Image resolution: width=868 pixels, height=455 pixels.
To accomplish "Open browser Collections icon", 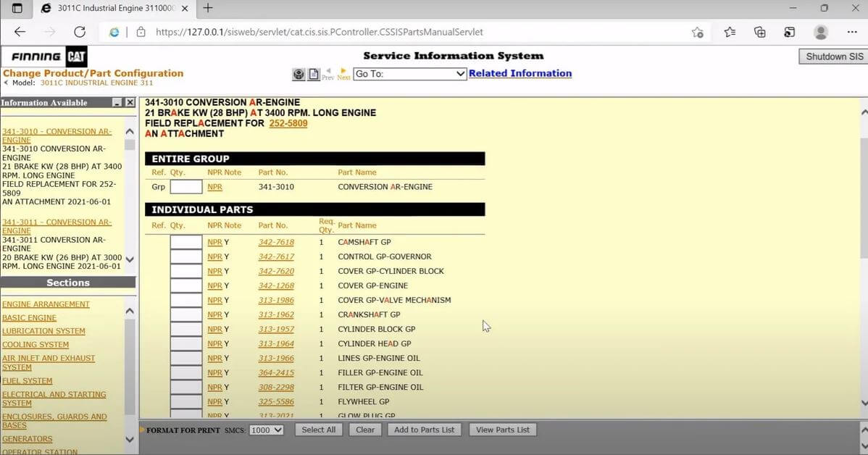I will tap(759, 32).
